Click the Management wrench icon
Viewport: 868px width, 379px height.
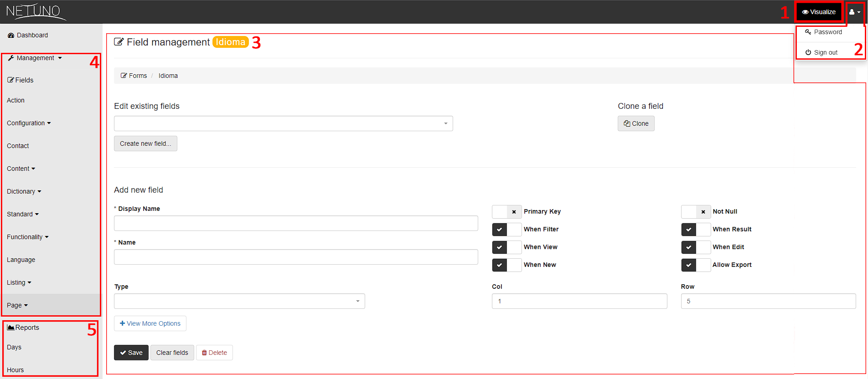(11, 58)
